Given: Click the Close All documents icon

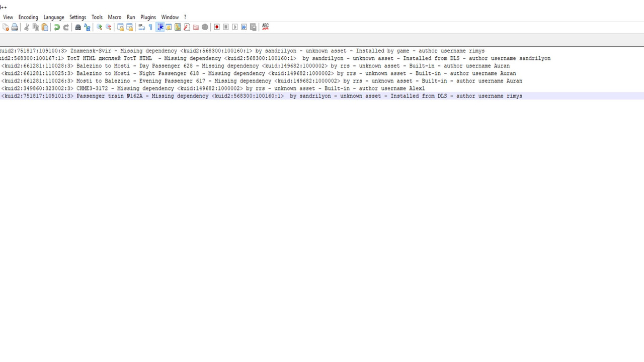Looking at the screenshot, I should (x=6, y=27).
